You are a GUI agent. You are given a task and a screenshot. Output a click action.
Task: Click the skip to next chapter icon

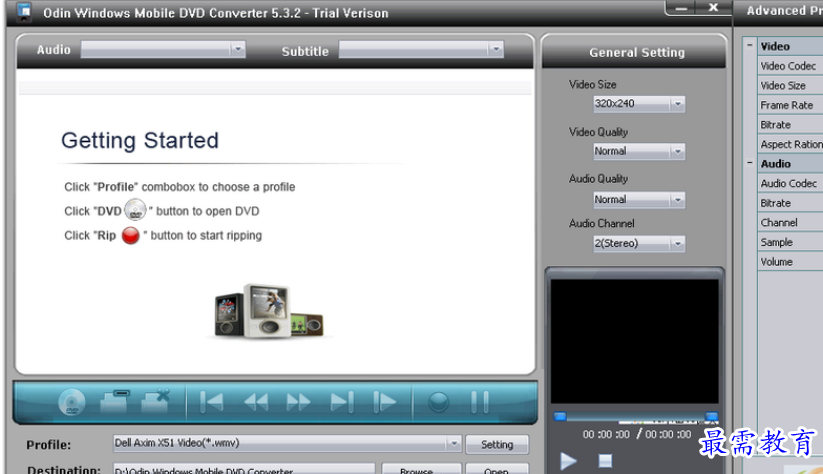[x=342, y=402]
